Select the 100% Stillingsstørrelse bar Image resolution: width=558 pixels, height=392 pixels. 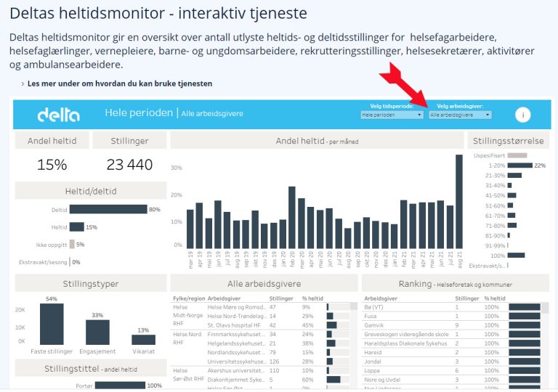(516, 255)
